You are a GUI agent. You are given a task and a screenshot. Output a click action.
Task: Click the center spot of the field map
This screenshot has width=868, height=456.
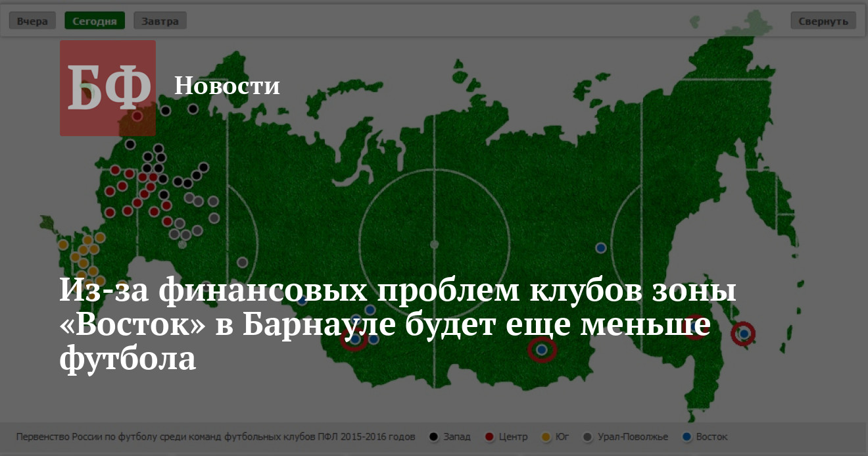point(434,244)
